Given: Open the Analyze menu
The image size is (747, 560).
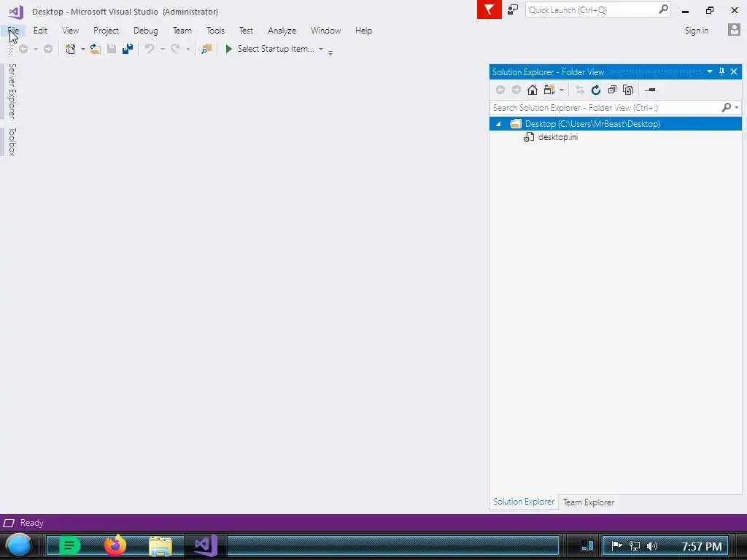Looking at the screenshot, I should (282, 31).
